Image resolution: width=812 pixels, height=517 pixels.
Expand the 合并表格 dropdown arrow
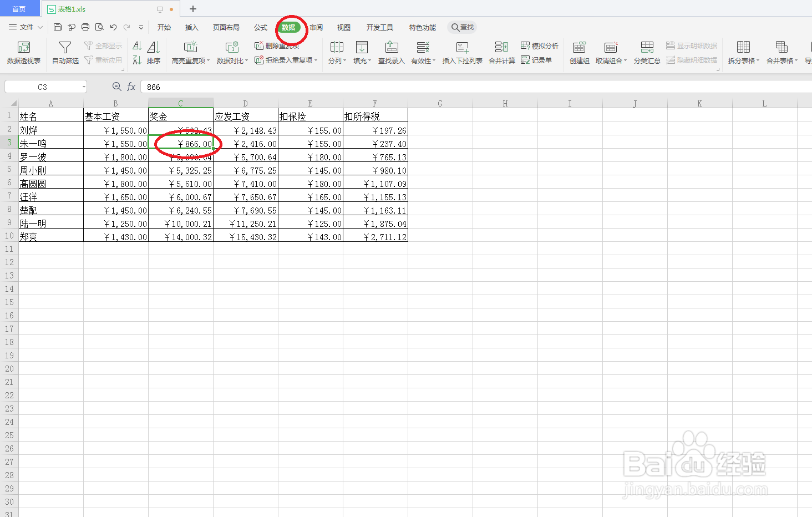796,60
